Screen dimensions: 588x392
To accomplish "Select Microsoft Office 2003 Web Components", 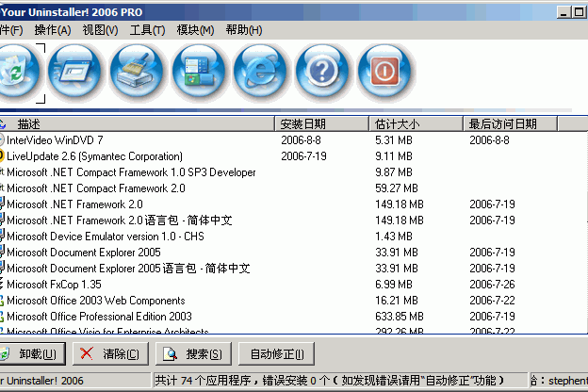I will coord(96,301).
